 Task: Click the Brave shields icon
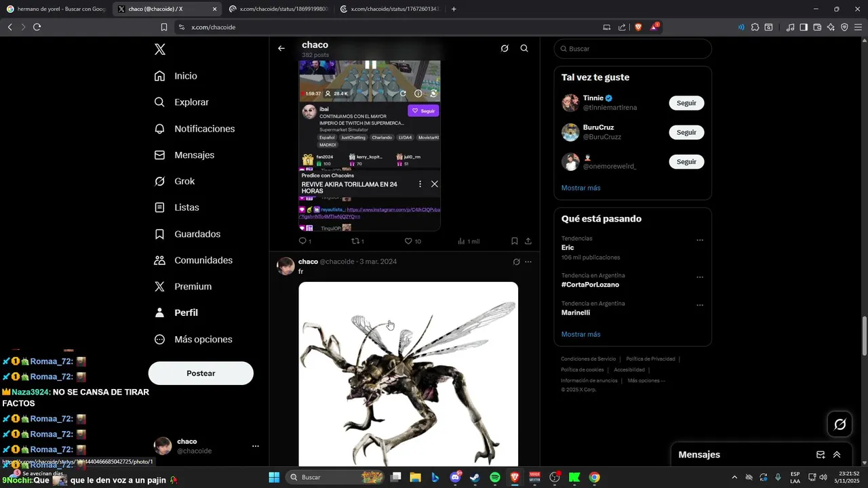click(x=637, y=27)
